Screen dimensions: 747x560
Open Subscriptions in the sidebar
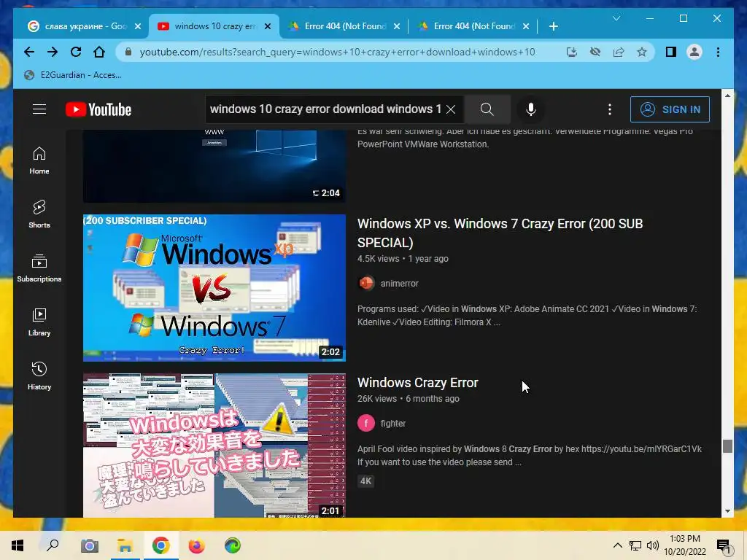point(39,268)
